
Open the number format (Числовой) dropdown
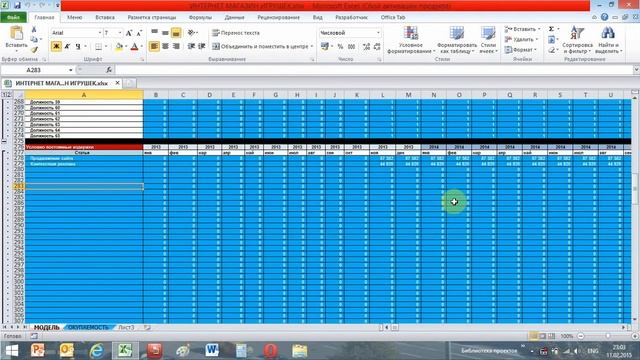point(378,33)
